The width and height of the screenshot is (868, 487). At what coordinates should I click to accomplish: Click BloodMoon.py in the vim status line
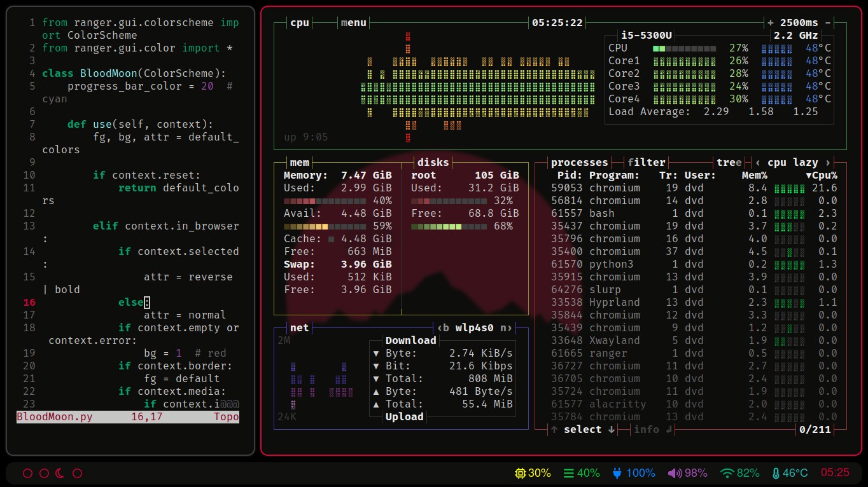[55, 417]
